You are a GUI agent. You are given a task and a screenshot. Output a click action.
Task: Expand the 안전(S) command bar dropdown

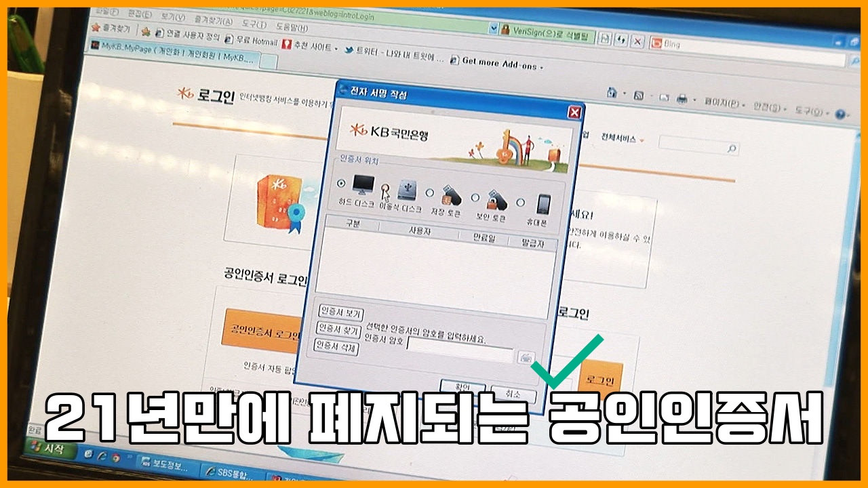coord(769,108)
